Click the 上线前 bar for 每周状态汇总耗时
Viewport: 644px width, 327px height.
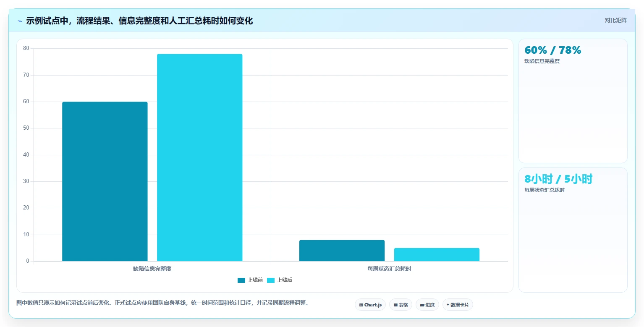pyautogui.click(x=342, y=251)
